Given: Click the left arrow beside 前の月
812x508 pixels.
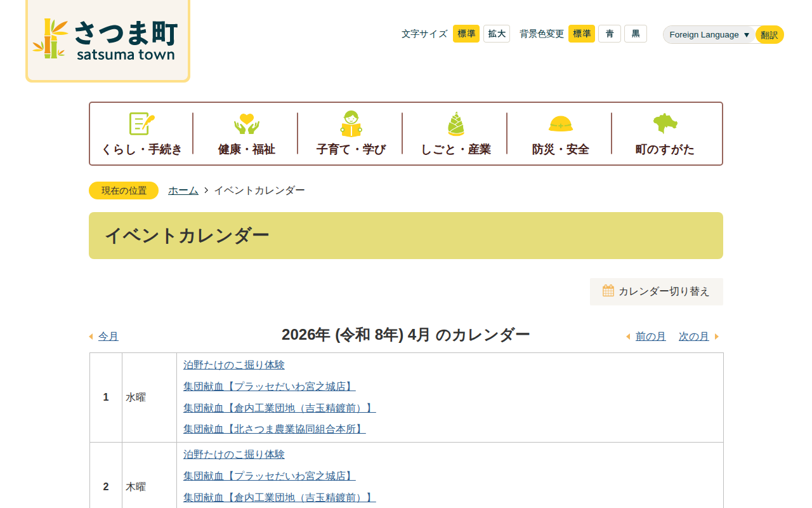Looking at the screenshot, I should pyautogui.click(x=628, y=337).
